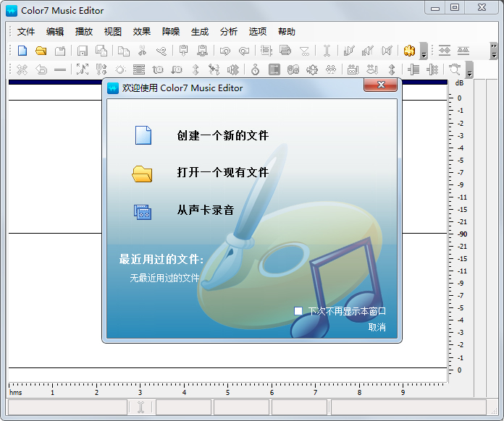Click 创建一个新的文件 link
The image size is (504, 421).
222,135
